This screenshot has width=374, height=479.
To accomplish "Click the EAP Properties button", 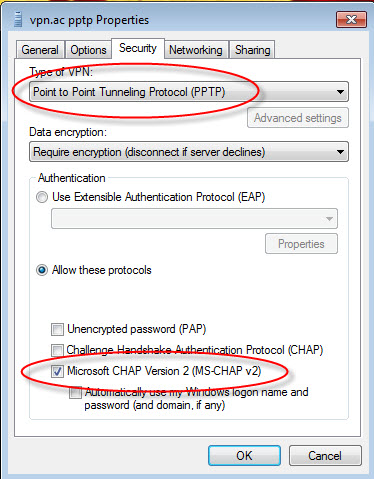I will tap(301, 244).
